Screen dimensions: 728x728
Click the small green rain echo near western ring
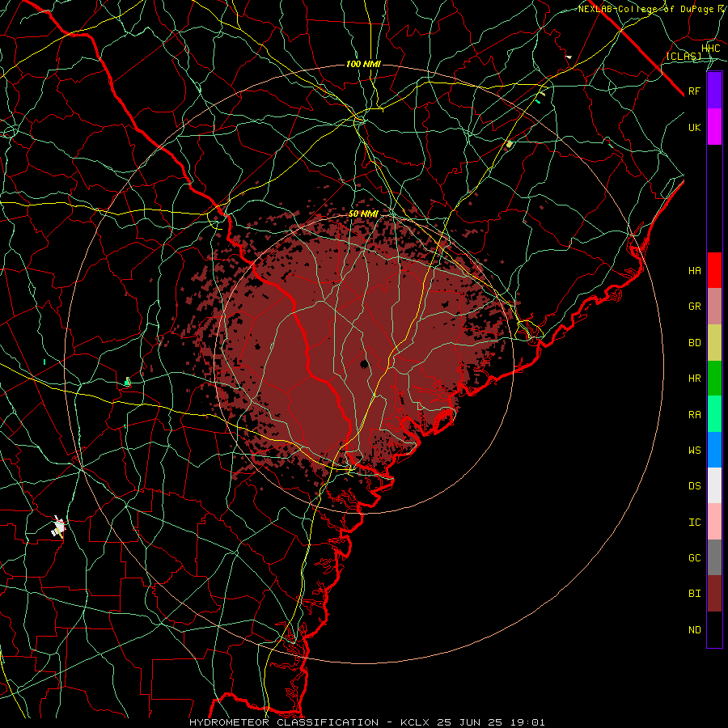click(127, 382)
